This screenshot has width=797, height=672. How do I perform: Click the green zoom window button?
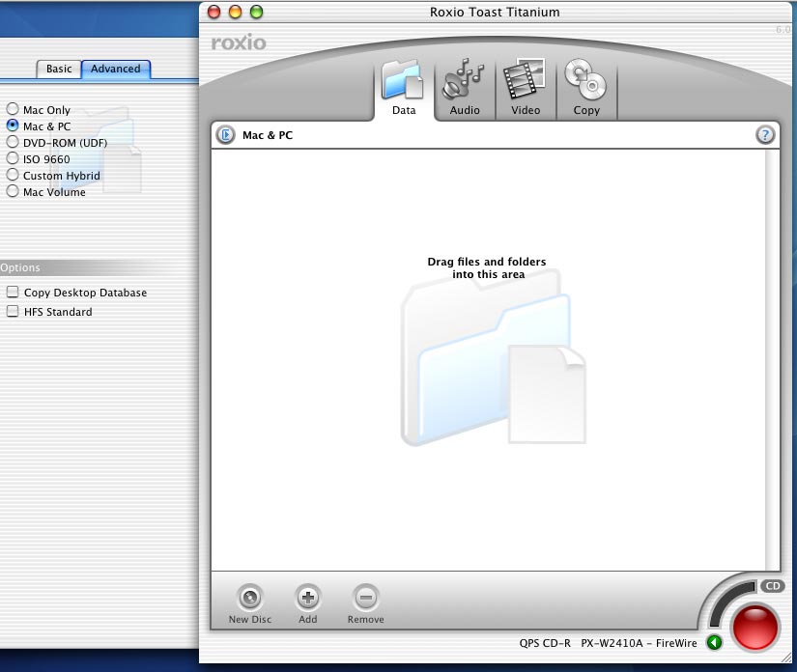click(x=257, y=12)
